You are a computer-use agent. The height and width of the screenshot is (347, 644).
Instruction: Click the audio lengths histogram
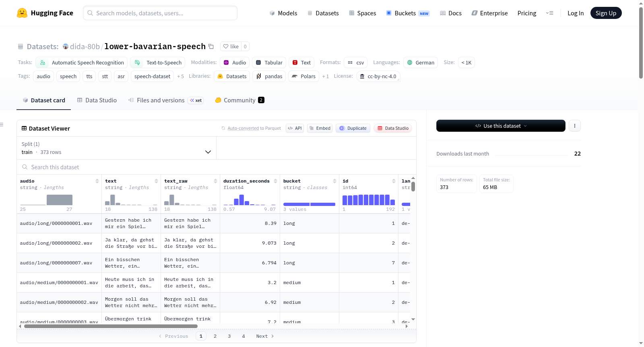(46, 199)
